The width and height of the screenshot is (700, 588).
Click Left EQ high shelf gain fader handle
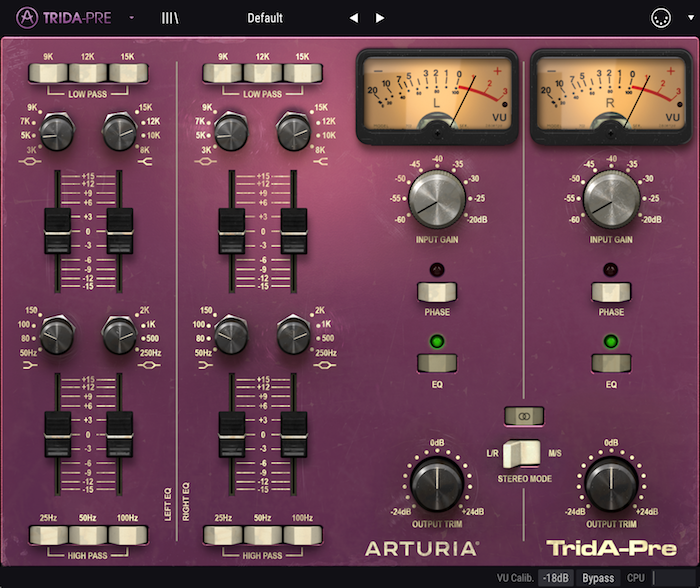tap(120, 231)
